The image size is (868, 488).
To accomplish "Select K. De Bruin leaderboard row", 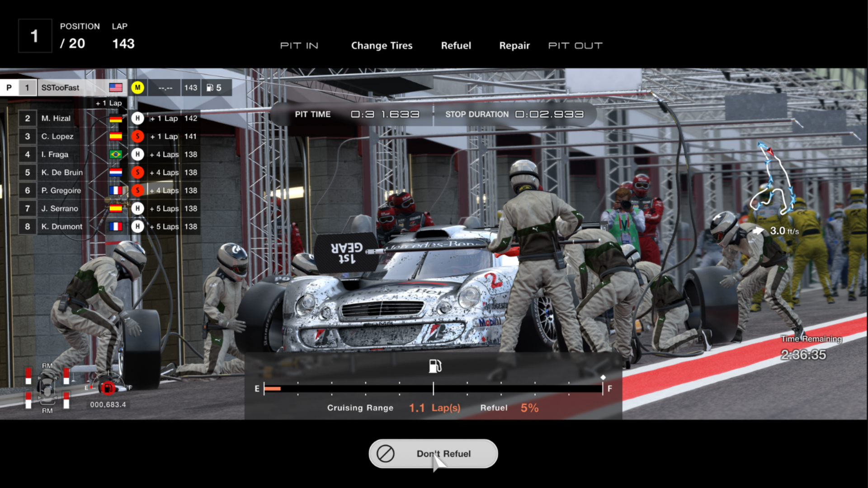I will click(x=62, y=173).
